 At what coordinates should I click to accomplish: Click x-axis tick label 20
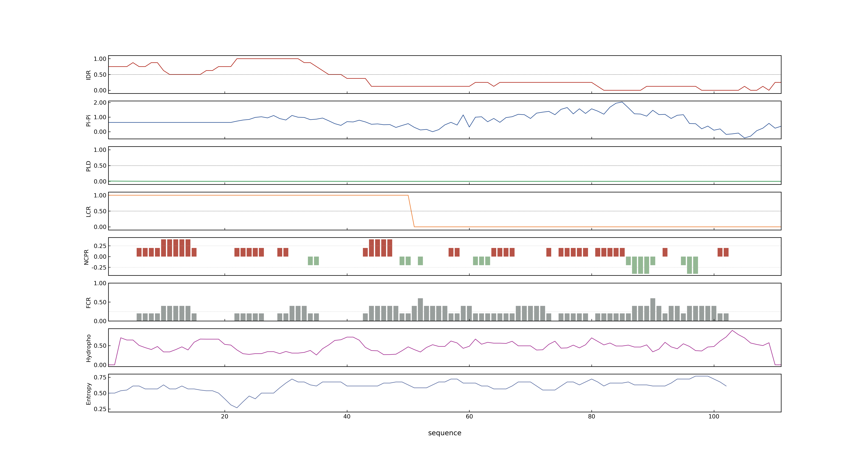(x=224, y=416)
